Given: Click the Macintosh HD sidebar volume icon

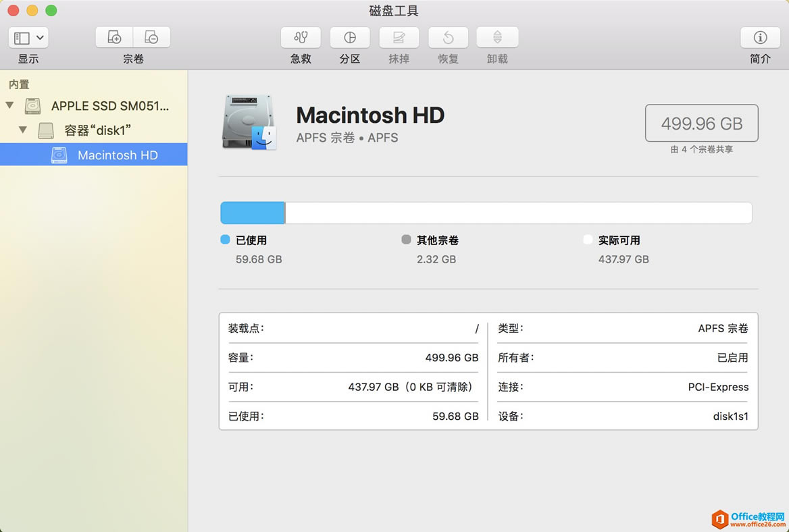Looking at the screenshot, I should (59, 155).
